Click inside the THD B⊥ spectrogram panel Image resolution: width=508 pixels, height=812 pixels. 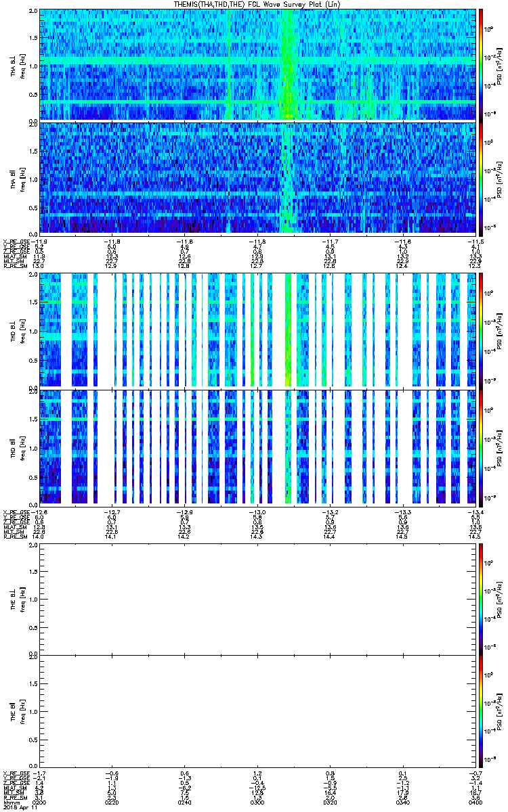tap(258, 330)
